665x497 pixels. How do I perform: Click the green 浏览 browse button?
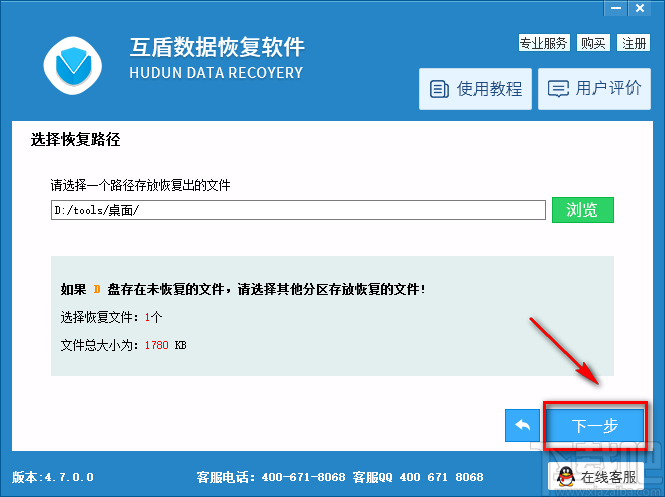(583, 210)
